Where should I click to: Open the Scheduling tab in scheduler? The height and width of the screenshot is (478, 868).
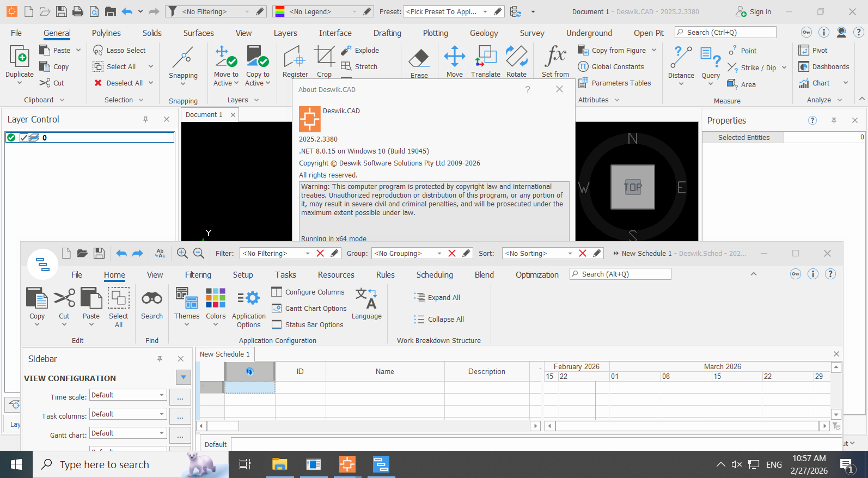[435, 275]
